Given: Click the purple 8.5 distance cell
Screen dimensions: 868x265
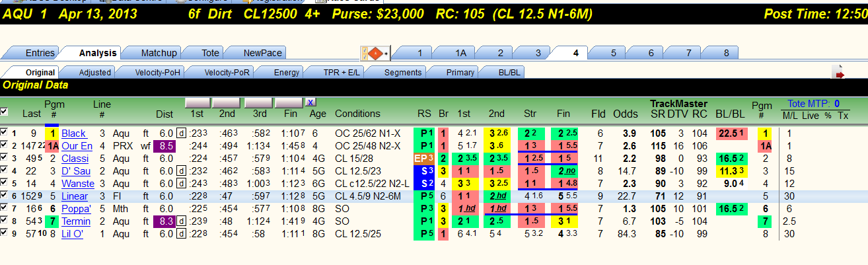Looking at the screenshot, I should click(165, 146).
